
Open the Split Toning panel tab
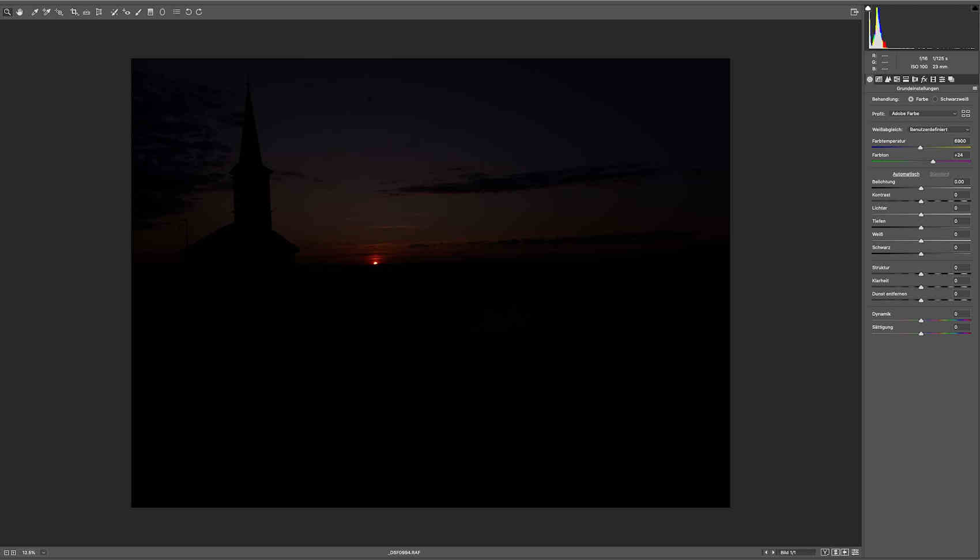pyautogui.click(x=906, y=80)
